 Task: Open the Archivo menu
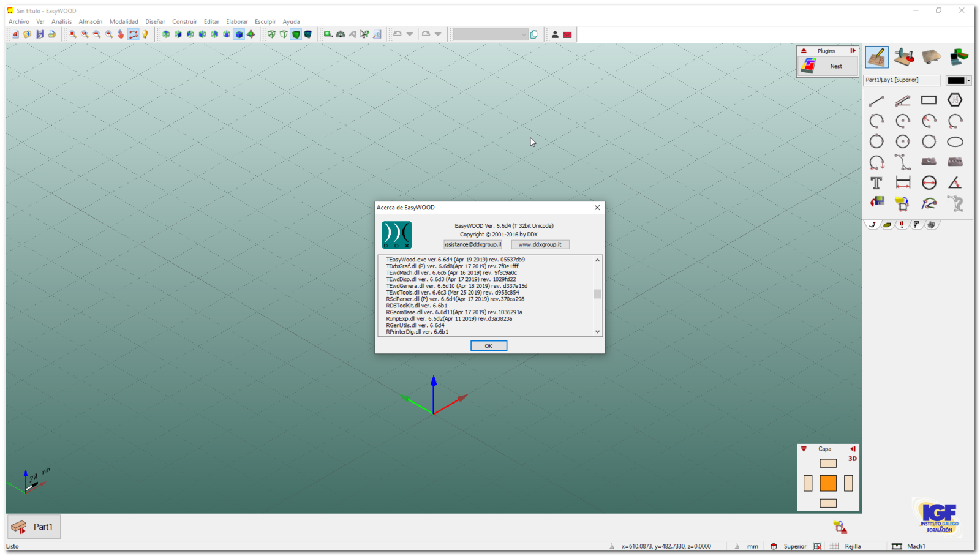19,21
